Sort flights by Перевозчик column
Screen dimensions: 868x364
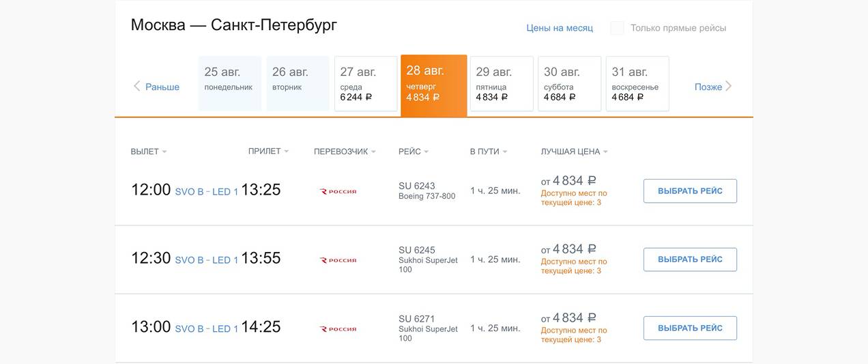point(345,152)
